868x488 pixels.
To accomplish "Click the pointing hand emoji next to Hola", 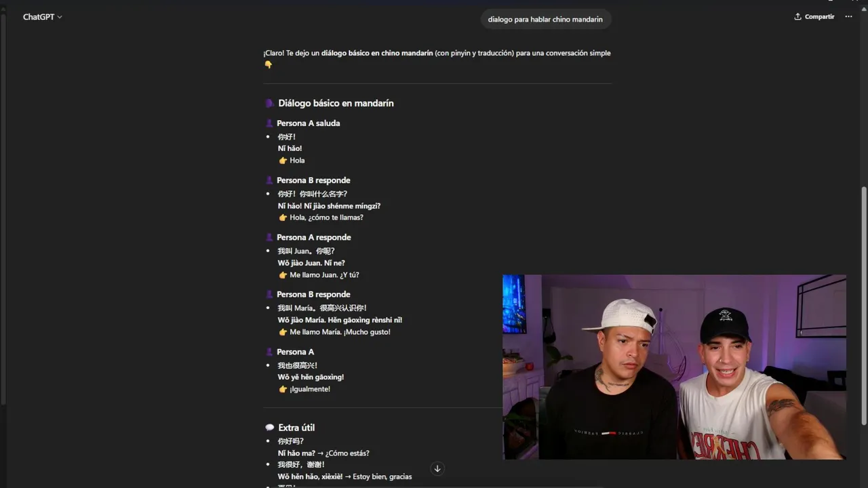I will click(x=283, y=161).
